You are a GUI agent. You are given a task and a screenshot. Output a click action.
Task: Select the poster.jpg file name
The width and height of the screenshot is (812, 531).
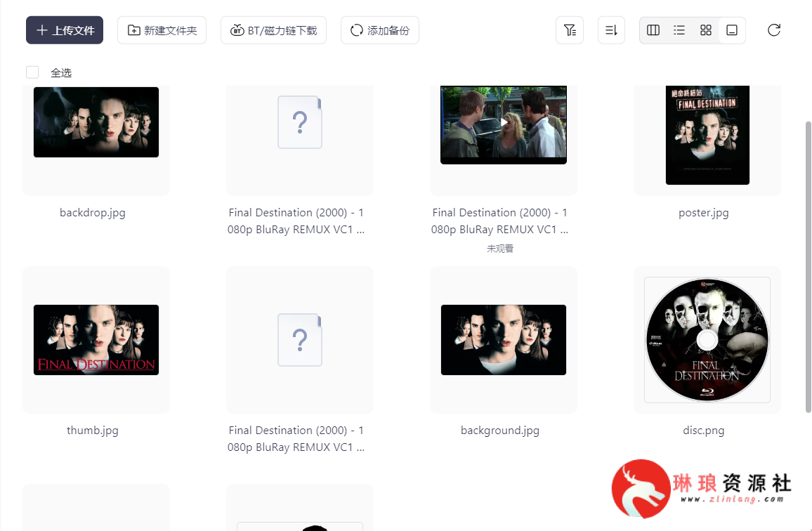704,212
